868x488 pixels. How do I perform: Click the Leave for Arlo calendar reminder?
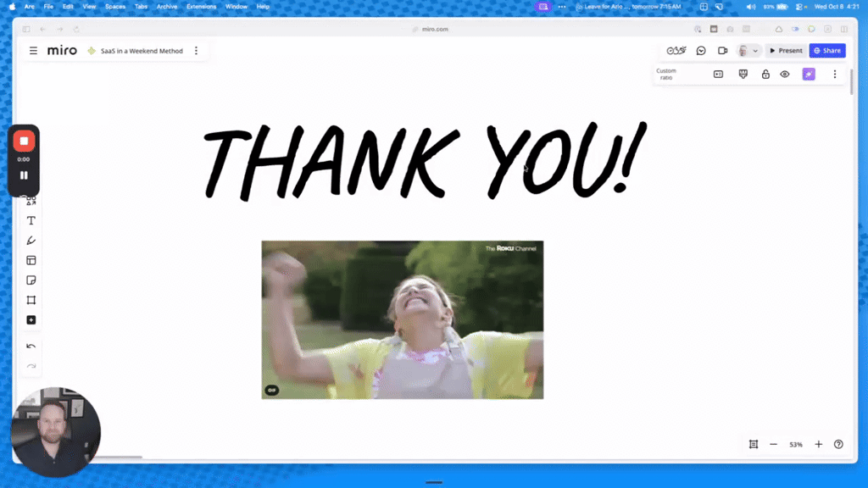(628, 7)
